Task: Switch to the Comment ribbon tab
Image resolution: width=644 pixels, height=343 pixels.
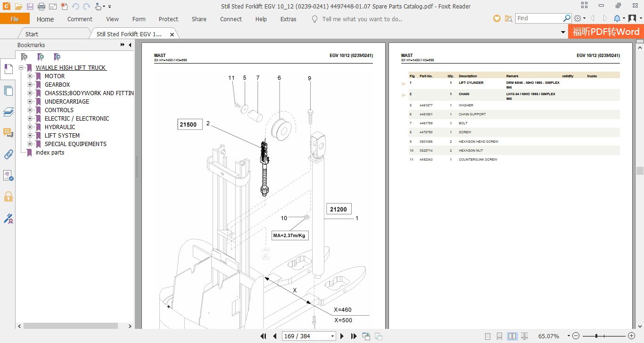Action: tap(80, 19)
